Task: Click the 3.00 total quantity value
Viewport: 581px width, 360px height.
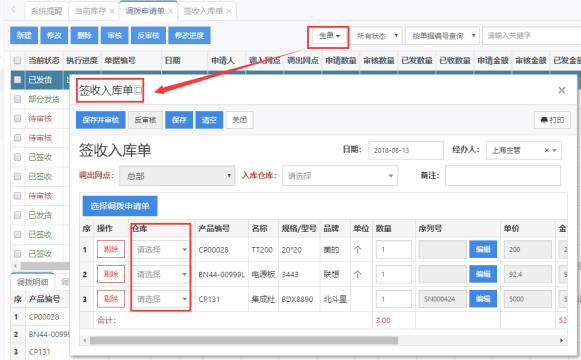Action: coord(383,320)
